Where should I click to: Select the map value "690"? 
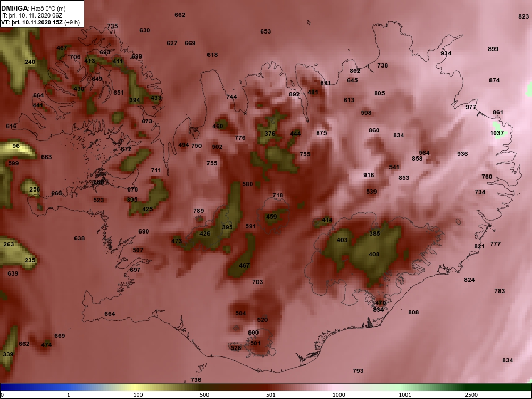(x=144, y=231)
